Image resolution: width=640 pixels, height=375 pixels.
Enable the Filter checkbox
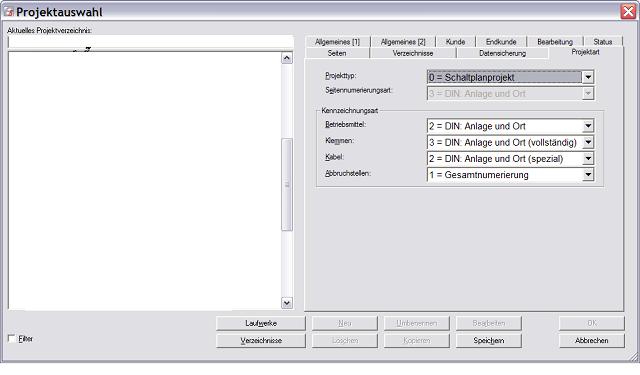pyautogui.click(x=11, y=338)
